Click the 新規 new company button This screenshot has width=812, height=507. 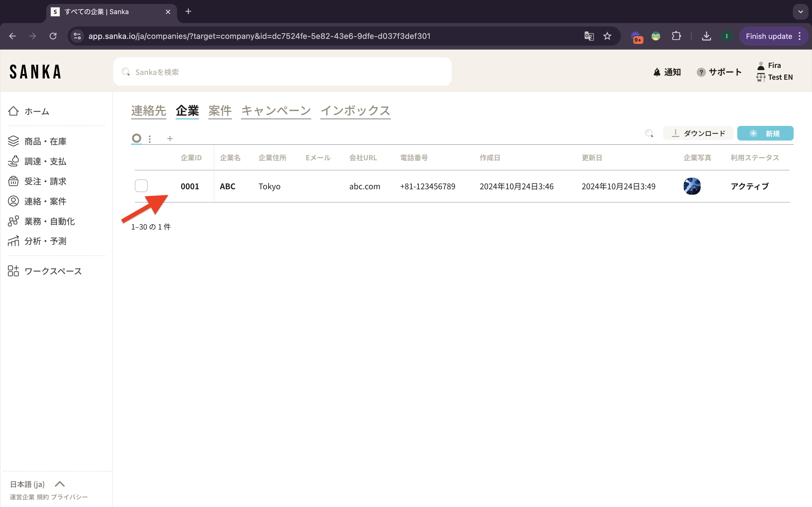coord(765,134)
